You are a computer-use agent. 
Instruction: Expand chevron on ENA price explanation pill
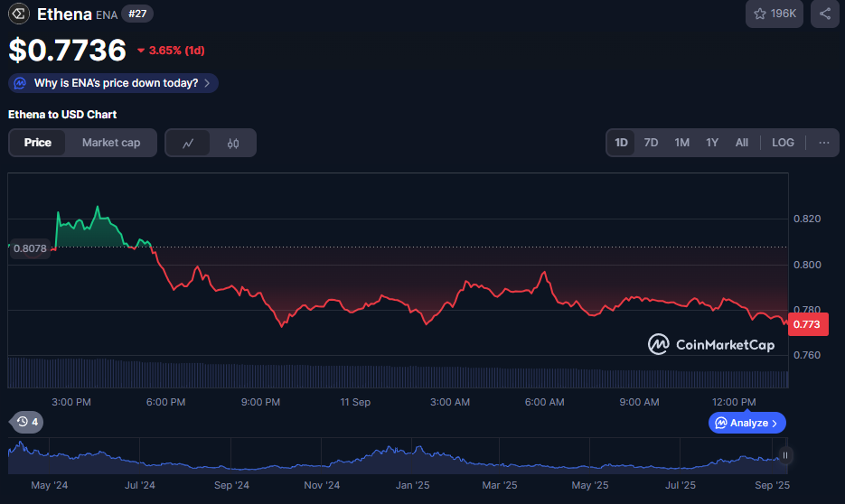point(208,83)
